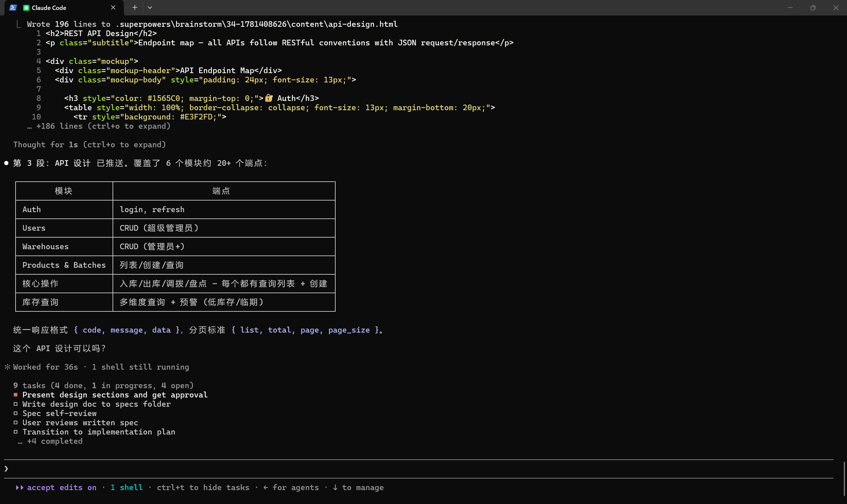Click the '1 shell' status entry

126,487
